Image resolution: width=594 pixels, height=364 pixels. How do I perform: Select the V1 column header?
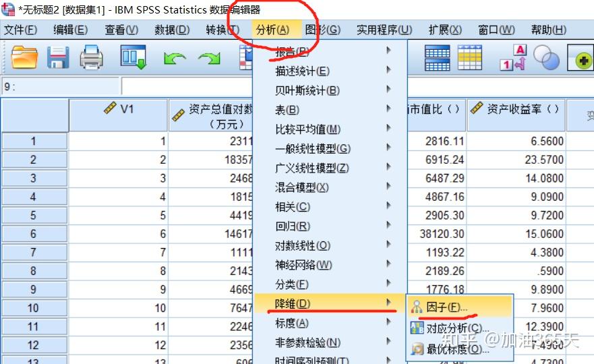click(118, 115)
